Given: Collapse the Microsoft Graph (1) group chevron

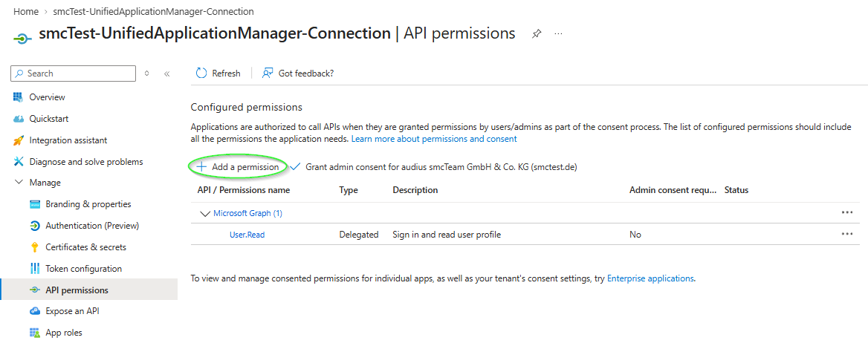Looking at the screenshot, I should tap(205, 213).
